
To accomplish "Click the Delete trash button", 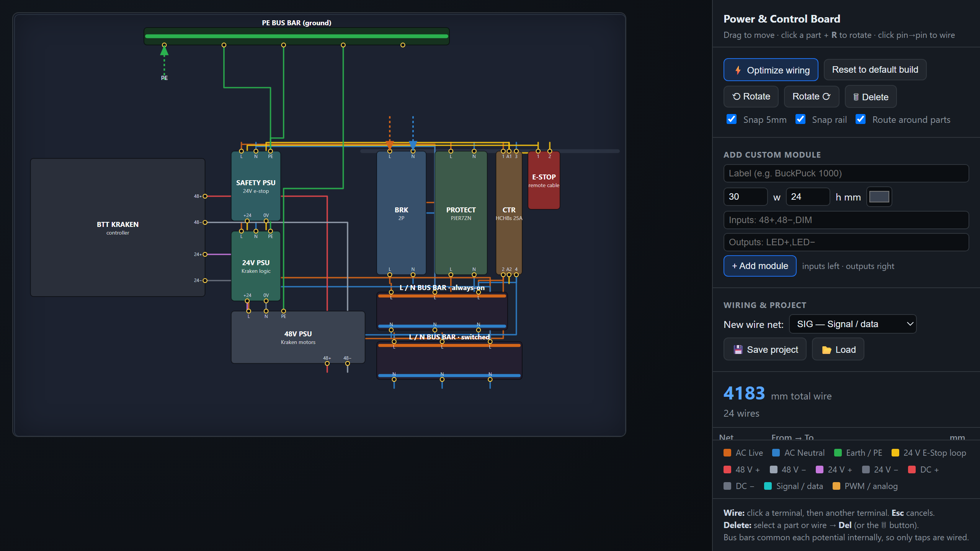I will coord(871,97).
